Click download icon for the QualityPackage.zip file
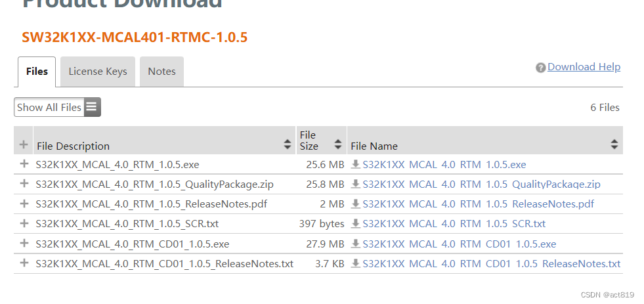Screen dimensions: 644x304 [355, 185]
